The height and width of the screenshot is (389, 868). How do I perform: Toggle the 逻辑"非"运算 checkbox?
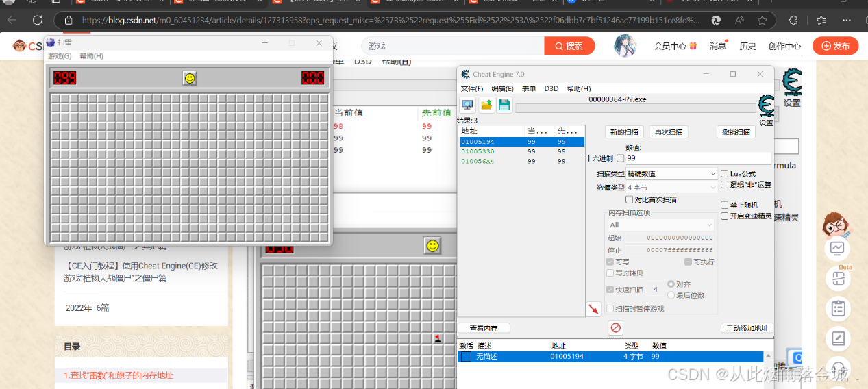pos(725,185)
